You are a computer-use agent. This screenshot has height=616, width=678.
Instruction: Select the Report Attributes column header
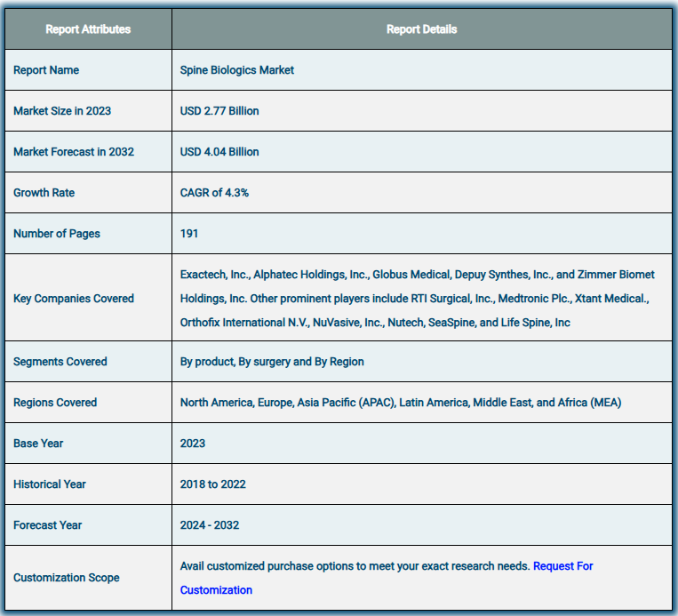(x=88, y=29)
